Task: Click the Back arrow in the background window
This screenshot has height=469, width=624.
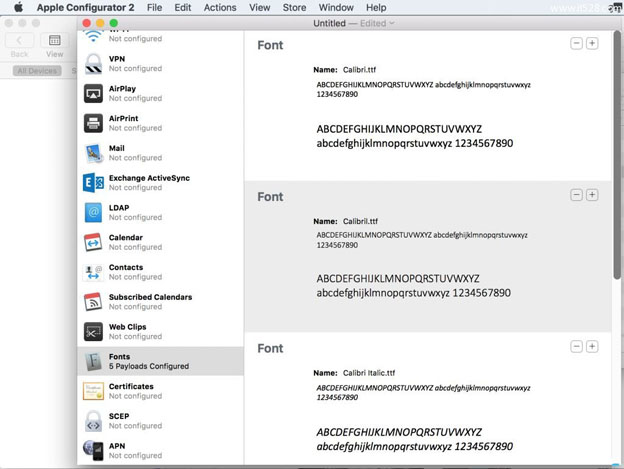Action: coord(19,41)
